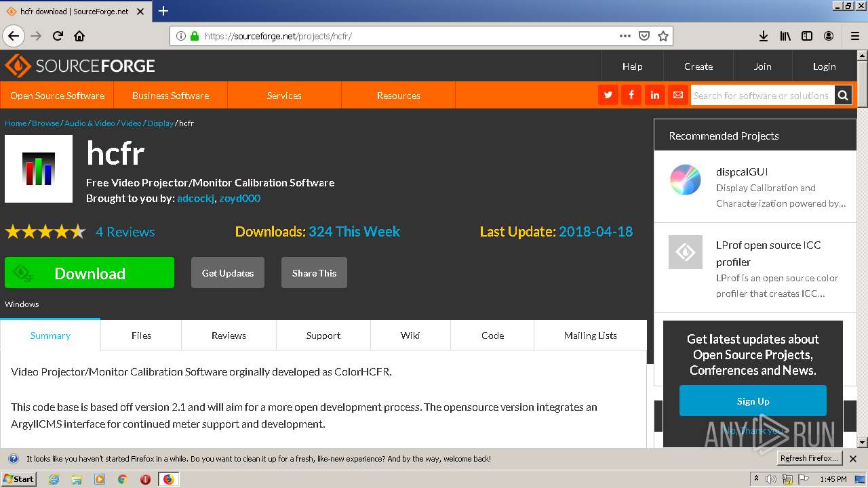Switch to the Reviews tab

tap(229, 335)
